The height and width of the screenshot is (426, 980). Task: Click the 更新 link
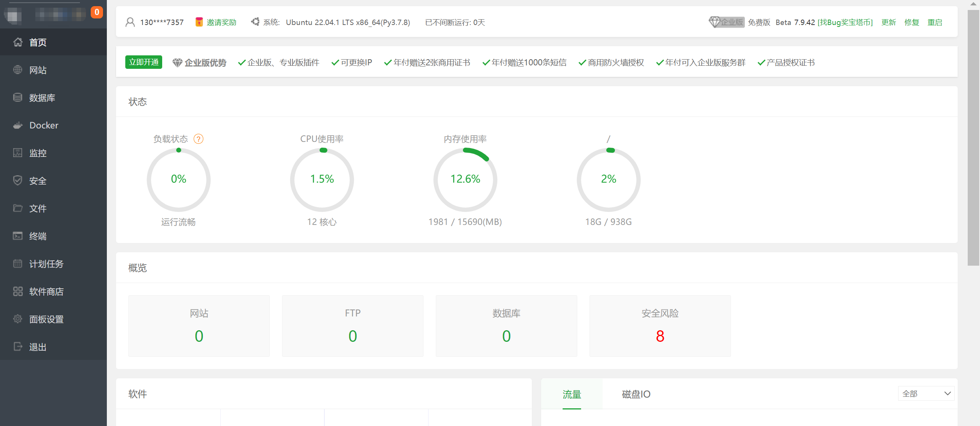(x=889, y=22)
